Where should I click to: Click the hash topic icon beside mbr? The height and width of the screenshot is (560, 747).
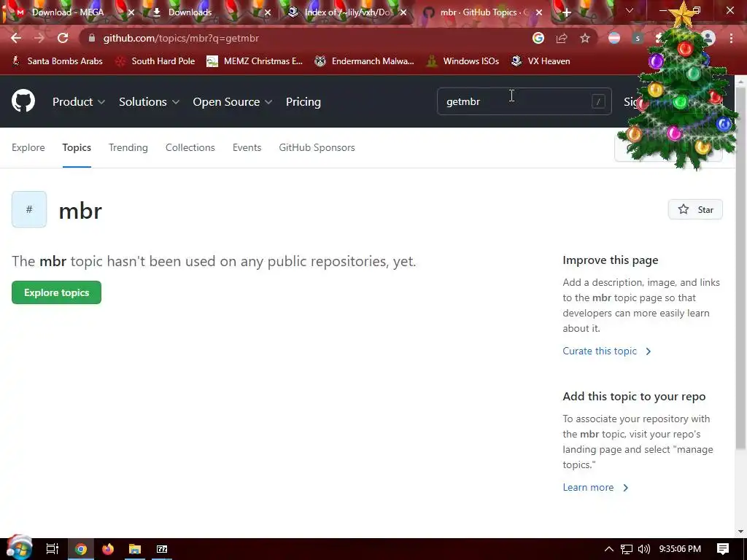pos(29,209)
